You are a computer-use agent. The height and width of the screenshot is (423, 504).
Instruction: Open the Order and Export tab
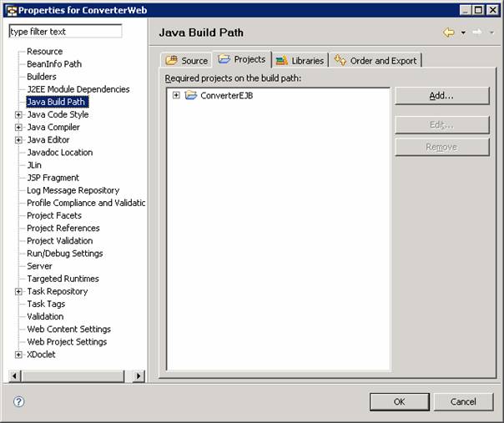click(375, 60)
